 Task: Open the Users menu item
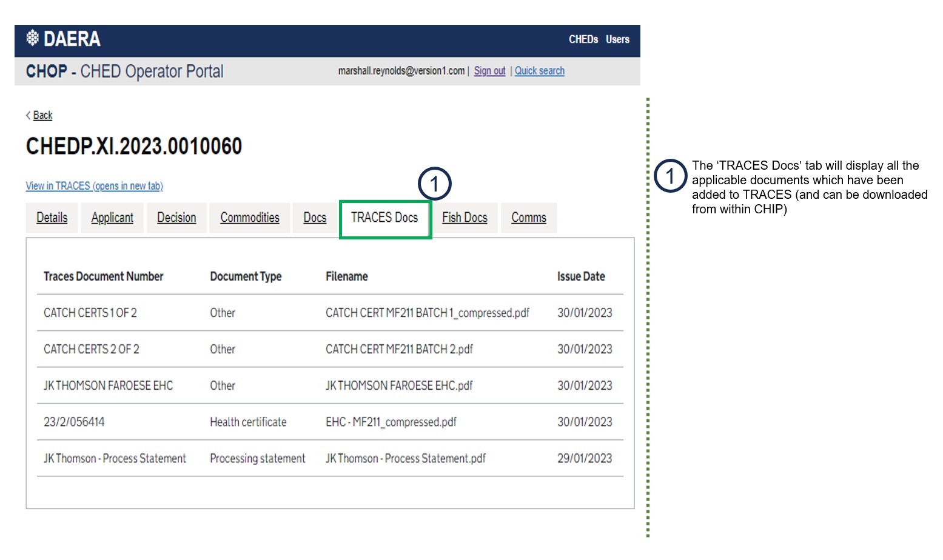click(x=617, y=39)
